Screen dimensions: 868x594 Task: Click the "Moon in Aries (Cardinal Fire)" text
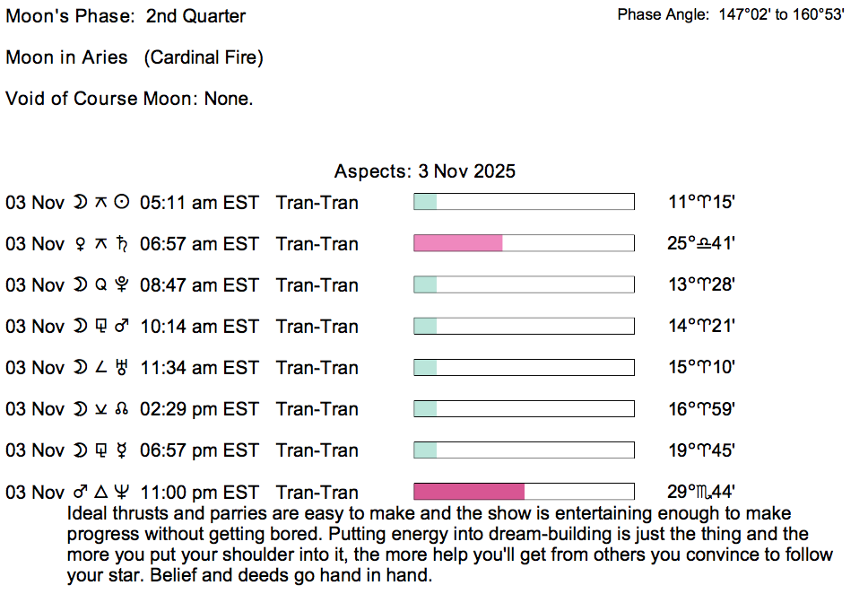[134, 57]
